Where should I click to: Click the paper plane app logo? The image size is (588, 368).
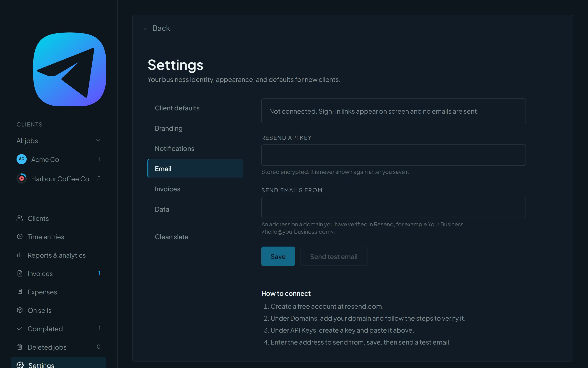[70, 69]
